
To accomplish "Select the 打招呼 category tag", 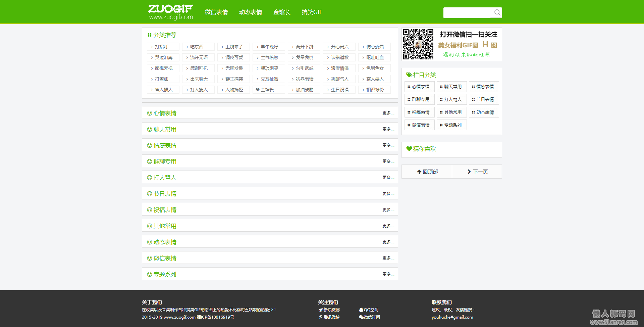I will [163, 47].
